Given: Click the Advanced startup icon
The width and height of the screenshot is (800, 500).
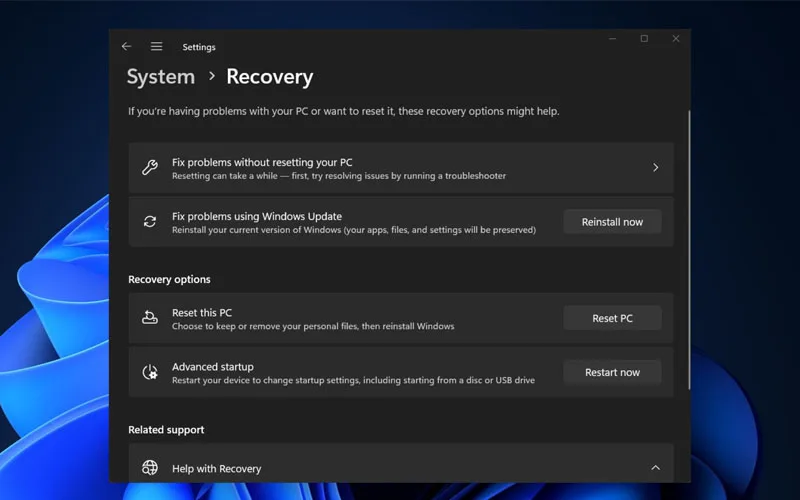Looking at the screenshot, I should [x=150, y=372].
